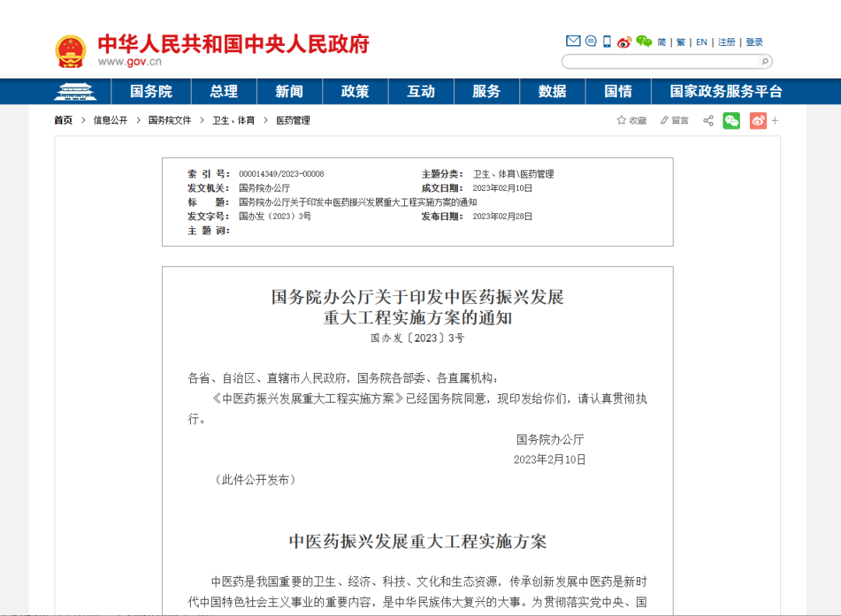Open the 数据 navigation item
Screen dimensions: 841x616
552,91
